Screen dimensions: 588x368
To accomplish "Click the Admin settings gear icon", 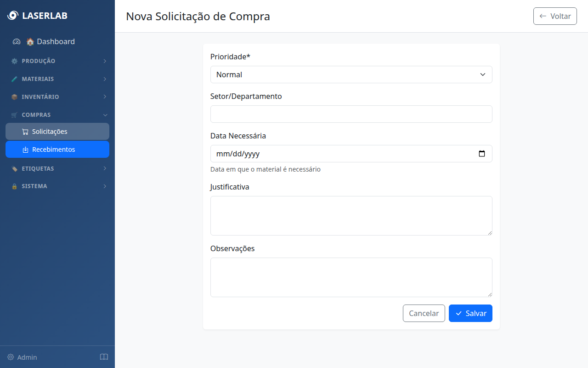I will pyautogui.click(x=11, y=357).
